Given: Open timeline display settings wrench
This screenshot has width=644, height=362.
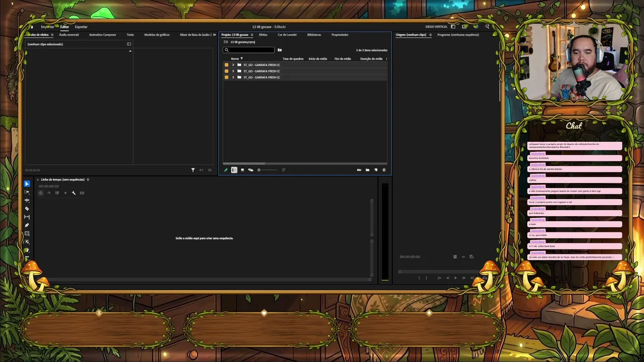Looking at the screenshot, I should point(73,193).
